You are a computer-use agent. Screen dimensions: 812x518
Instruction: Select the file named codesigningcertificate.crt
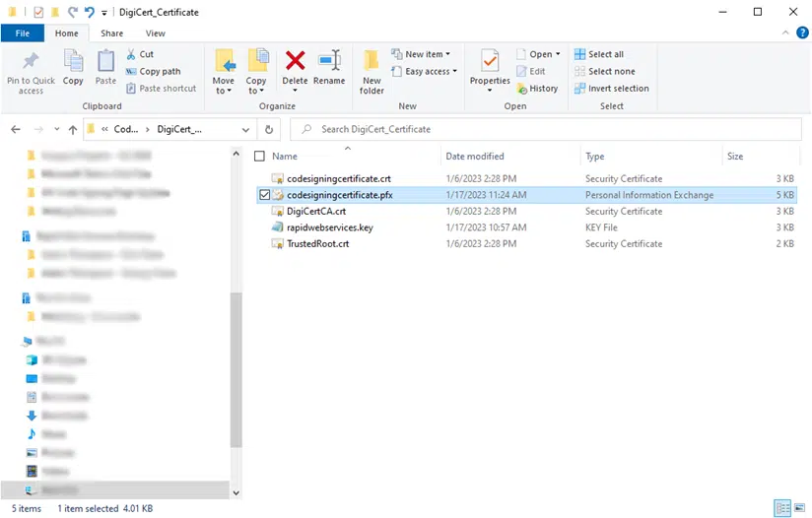pyautogui.click(x=339, y=178)
